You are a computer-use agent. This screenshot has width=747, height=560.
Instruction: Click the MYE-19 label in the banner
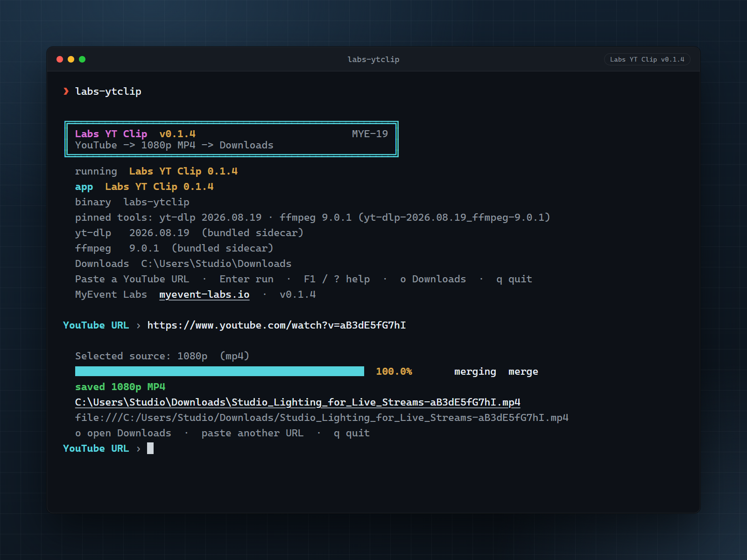[x=370, y=134]
